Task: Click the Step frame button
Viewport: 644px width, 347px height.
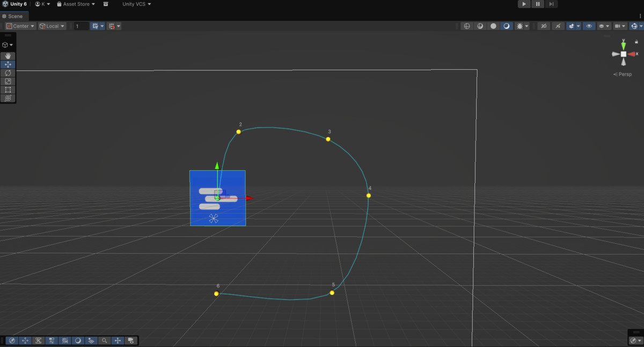Action: [x=551, y=4]
